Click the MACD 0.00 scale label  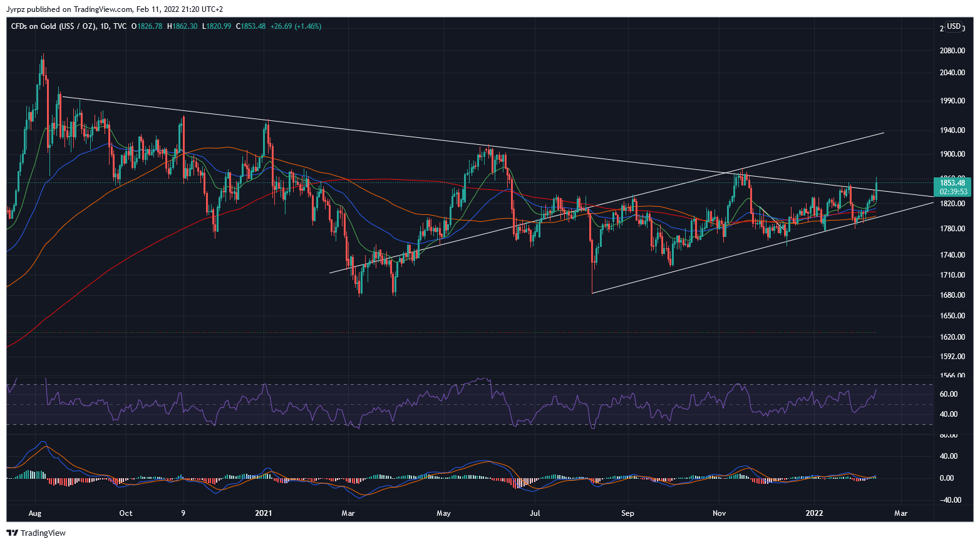(x=950, y=478)
